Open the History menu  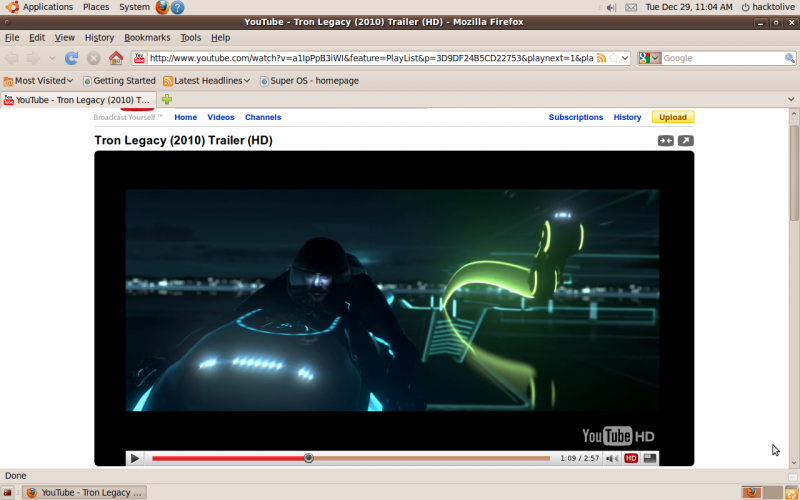99,38
